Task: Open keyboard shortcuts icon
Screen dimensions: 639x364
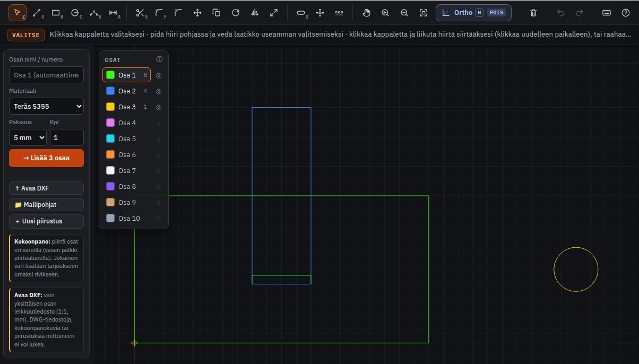Action: tap(607, 12)
